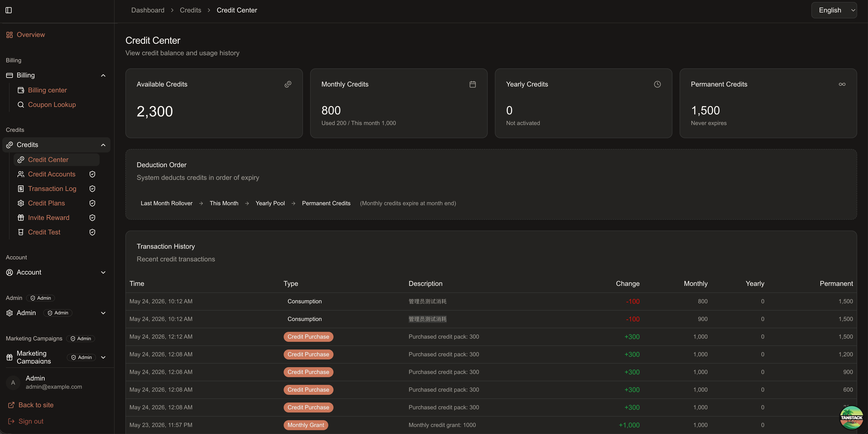Click the Coupon Lookup magnifier icon
This screenshot has width=868, height=434.
point(21,105)
